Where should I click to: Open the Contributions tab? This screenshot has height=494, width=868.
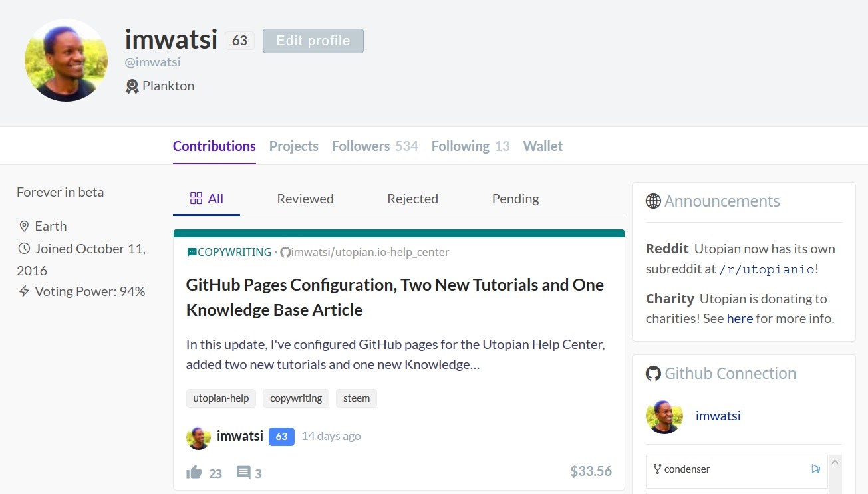pos(214,146)
